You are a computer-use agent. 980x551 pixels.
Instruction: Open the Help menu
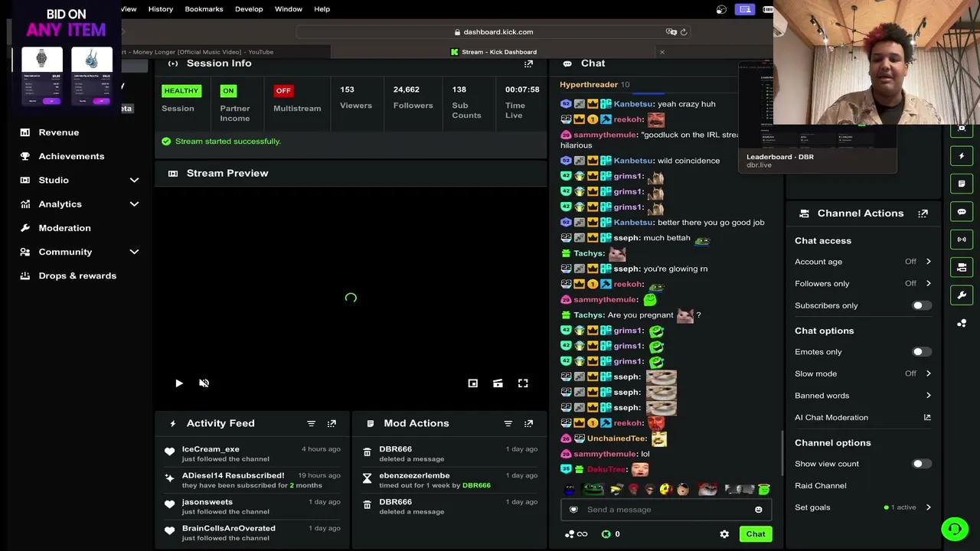(322, 9)
